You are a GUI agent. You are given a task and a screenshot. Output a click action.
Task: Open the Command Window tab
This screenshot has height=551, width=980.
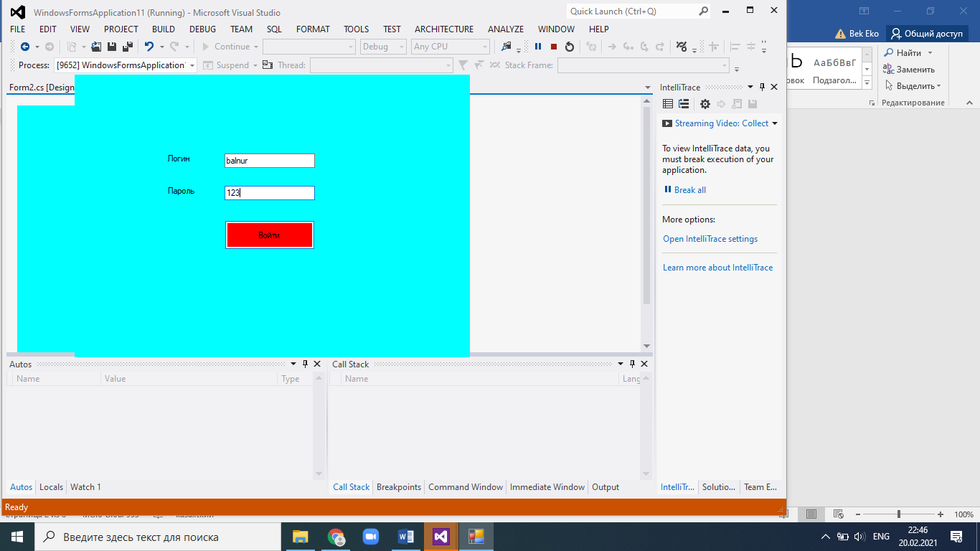tap(466, 487)
